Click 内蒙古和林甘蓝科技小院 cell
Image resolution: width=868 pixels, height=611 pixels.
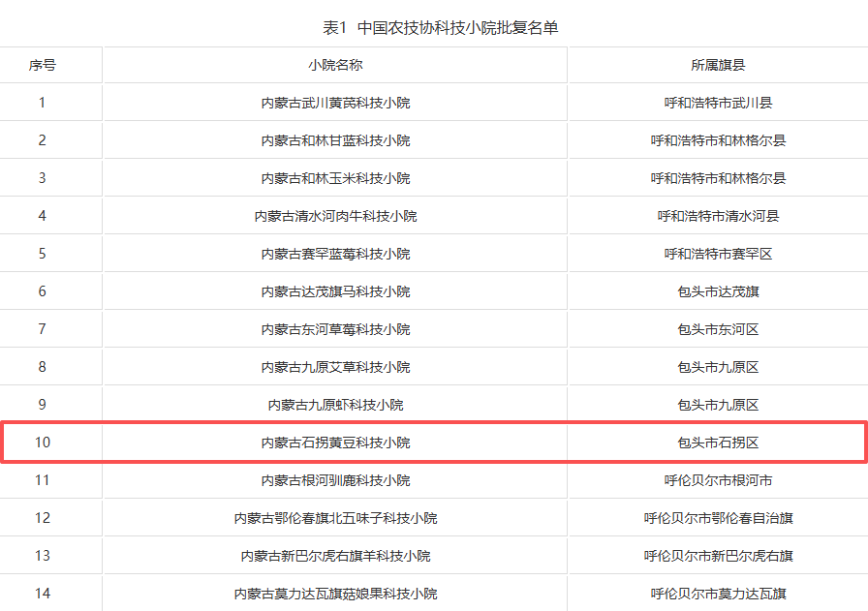point(335,140)
